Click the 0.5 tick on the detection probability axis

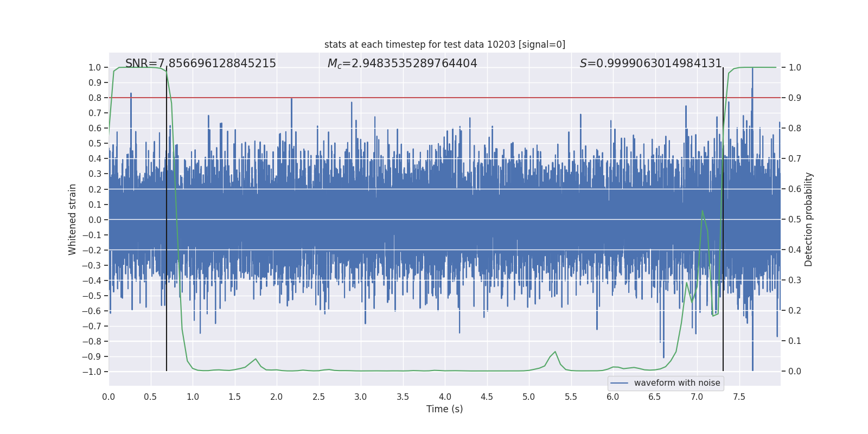click(x=795, y=219)
